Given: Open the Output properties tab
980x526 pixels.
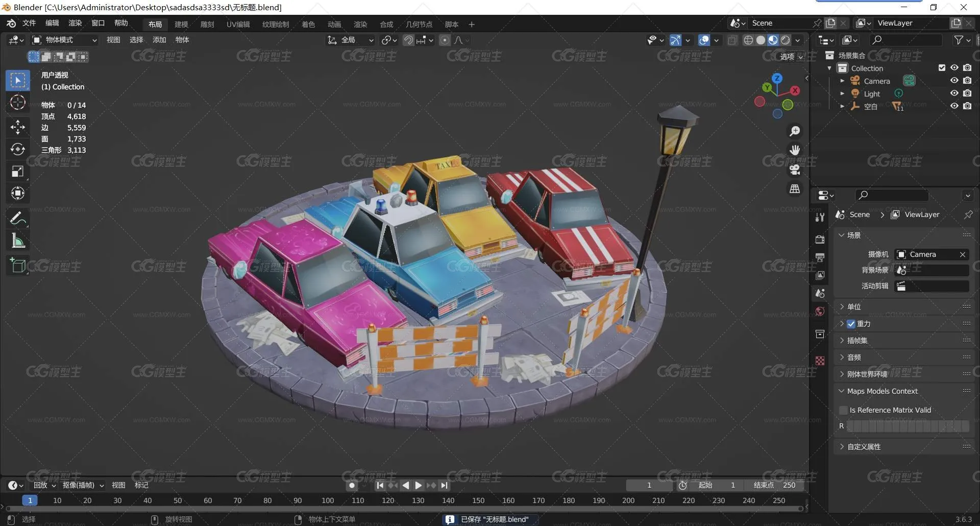Looking at the screenshot, I should [x=820, y=257].
